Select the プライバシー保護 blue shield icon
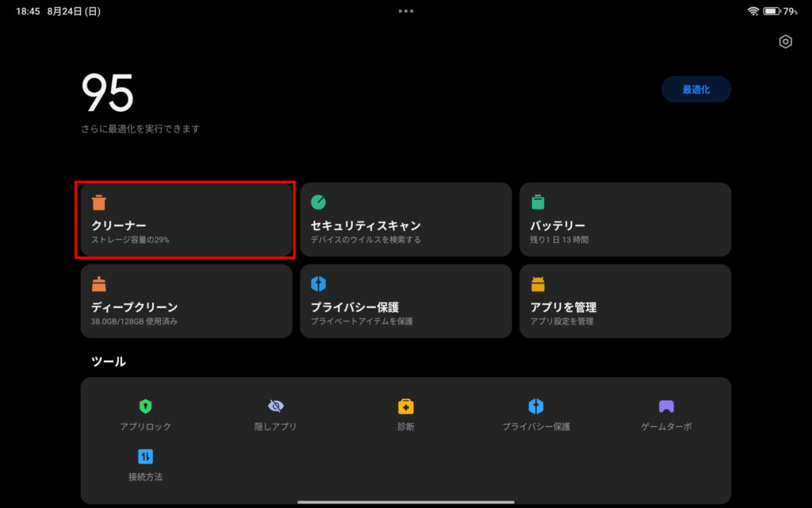Screen dimensions: 812x508 click(x=319, y=283)
